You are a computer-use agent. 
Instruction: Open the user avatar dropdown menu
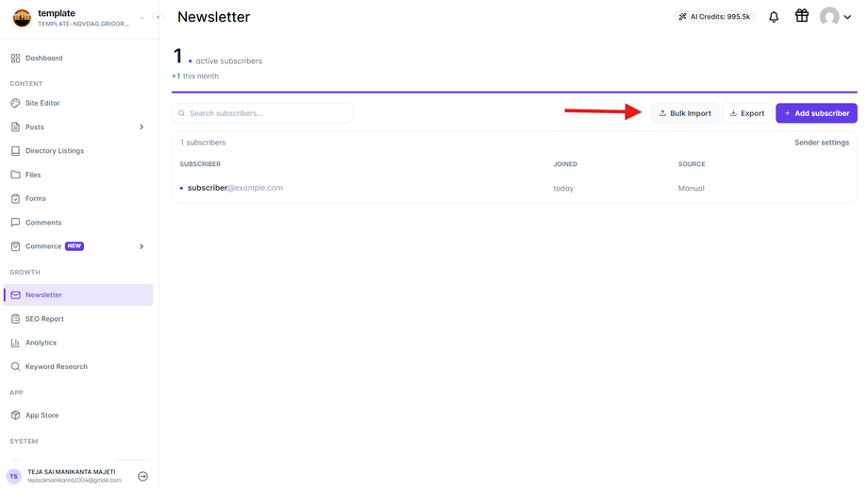[835, 17]
